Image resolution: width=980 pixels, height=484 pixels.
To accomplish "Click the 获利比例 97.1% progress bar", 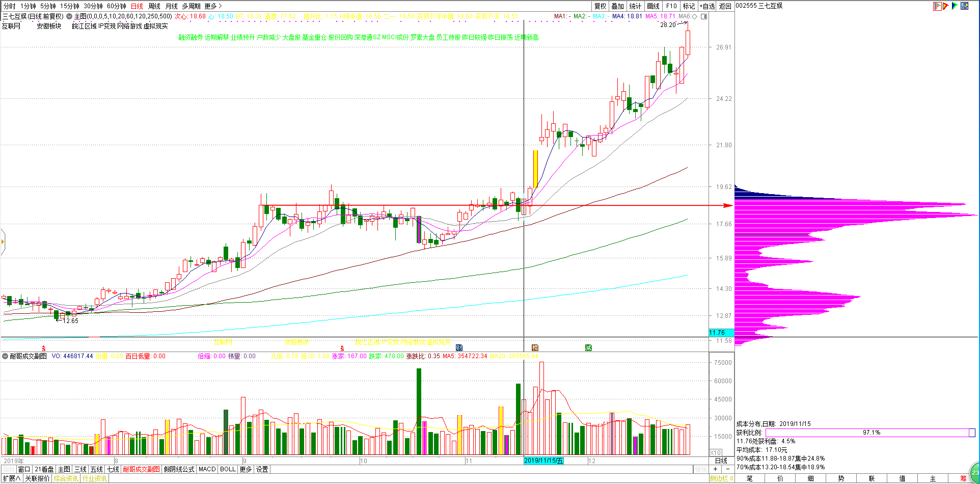I will click(870, 433).
